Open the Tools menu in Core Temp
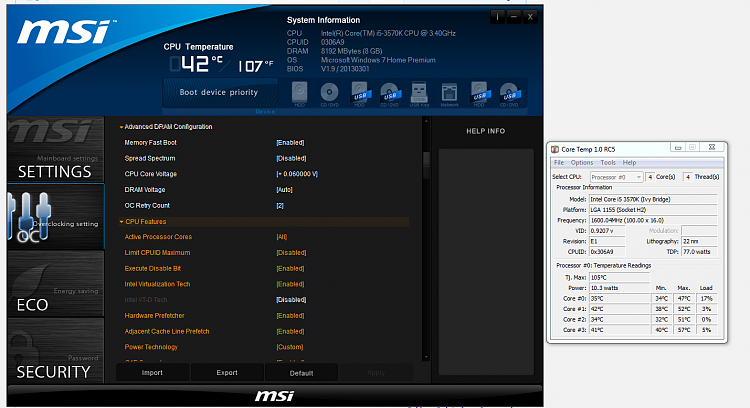750x408 pixels. tap(607, 163)
